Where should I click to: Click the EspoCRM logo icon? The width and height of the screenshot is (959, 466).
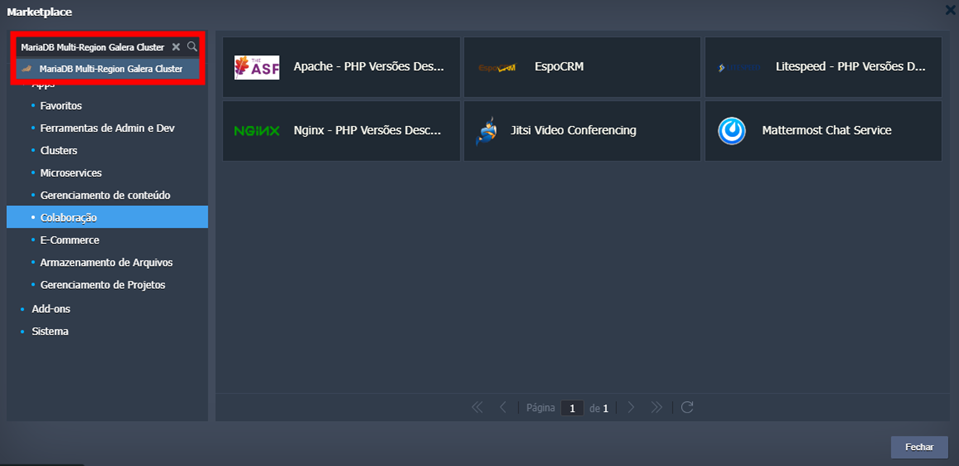coord(497,67)
